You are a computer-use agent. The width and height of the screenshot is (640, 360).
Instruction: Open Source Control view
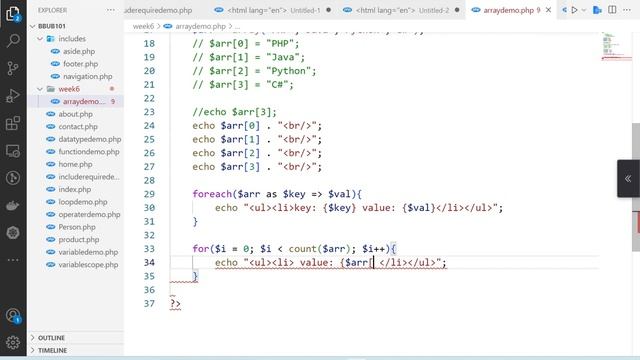click(x=13, y=68)
